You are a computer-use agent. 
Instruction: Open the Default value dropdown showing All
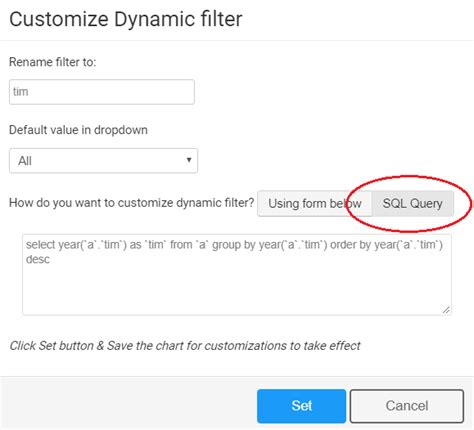pos(103,161)
